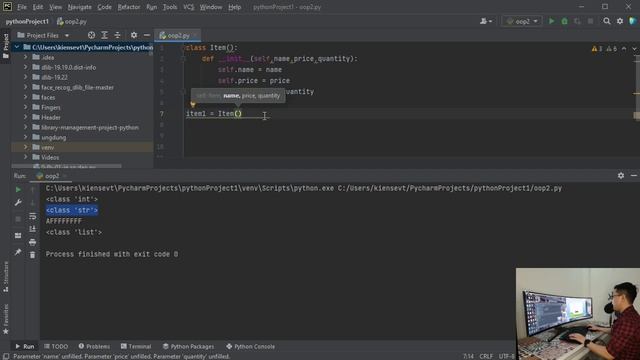Click the python.exe path link in console
Viewport: 640px width, 360px height.
click(189, 188)
